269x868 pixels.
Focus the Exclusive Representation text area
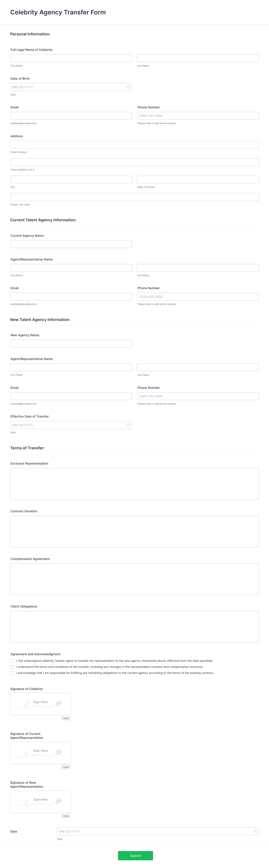click(134, 484)
